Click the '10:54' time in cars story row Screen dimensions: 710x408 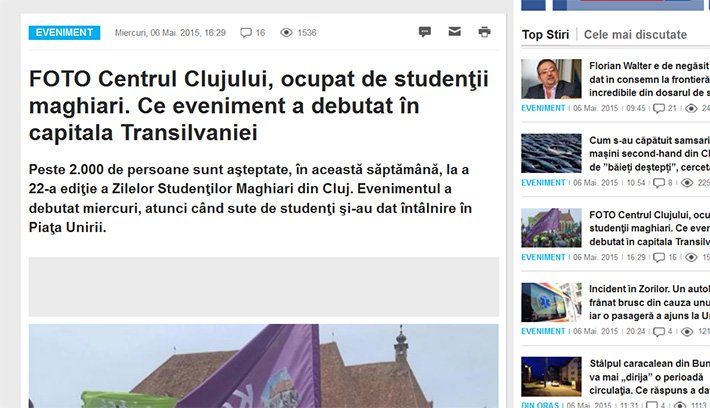(x=636, y=182)
